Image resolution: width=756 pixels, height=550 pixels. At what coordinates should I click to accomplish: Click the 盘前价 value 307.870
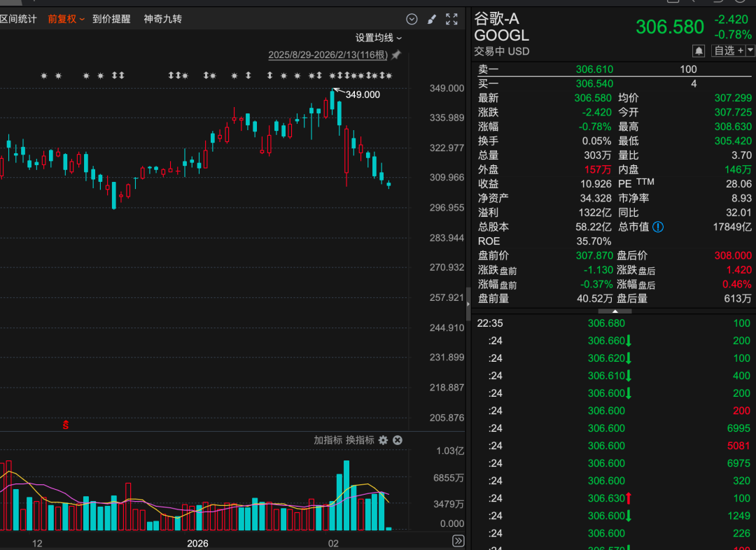[x=594, y=255]
